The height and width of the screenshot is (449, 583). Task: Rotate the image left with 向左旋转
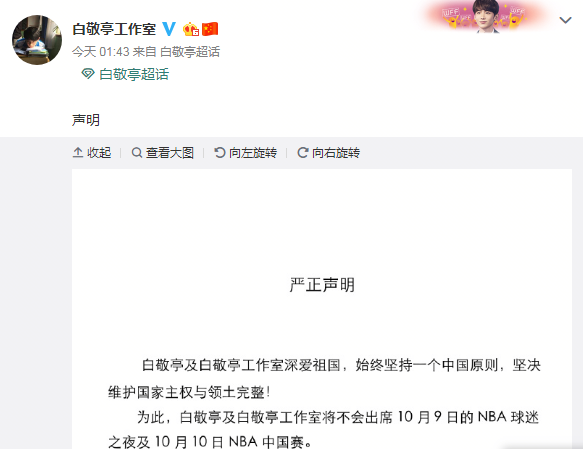(245, 153)
